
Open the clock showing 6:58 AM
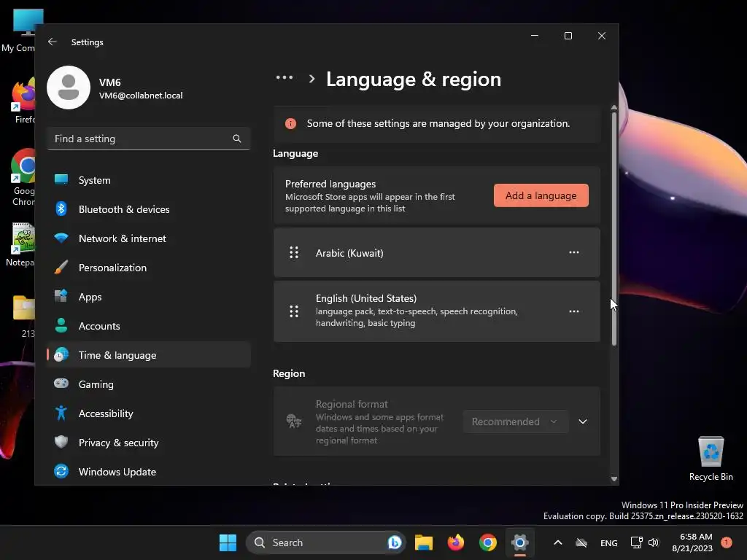692,542
